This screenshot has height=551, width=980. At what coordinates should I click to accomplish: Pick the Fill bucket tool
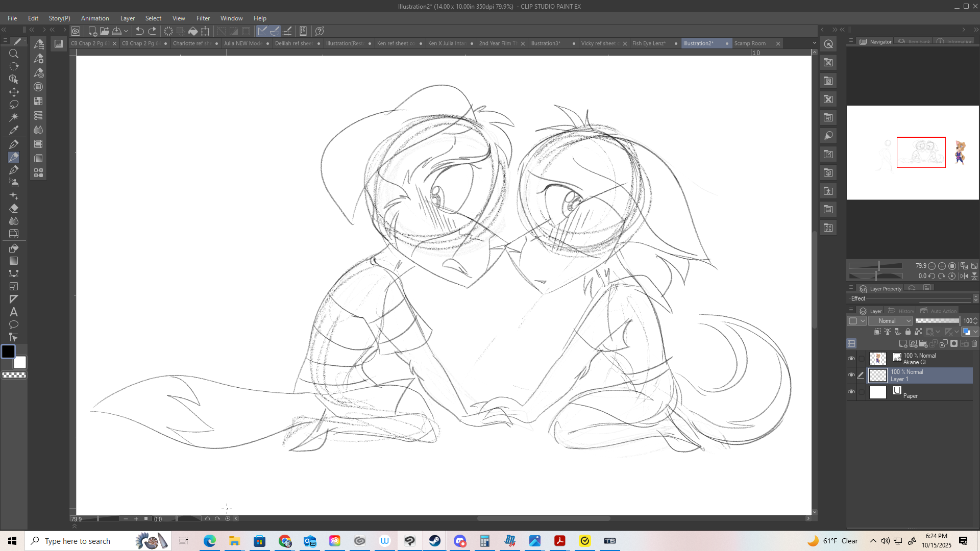14,248
